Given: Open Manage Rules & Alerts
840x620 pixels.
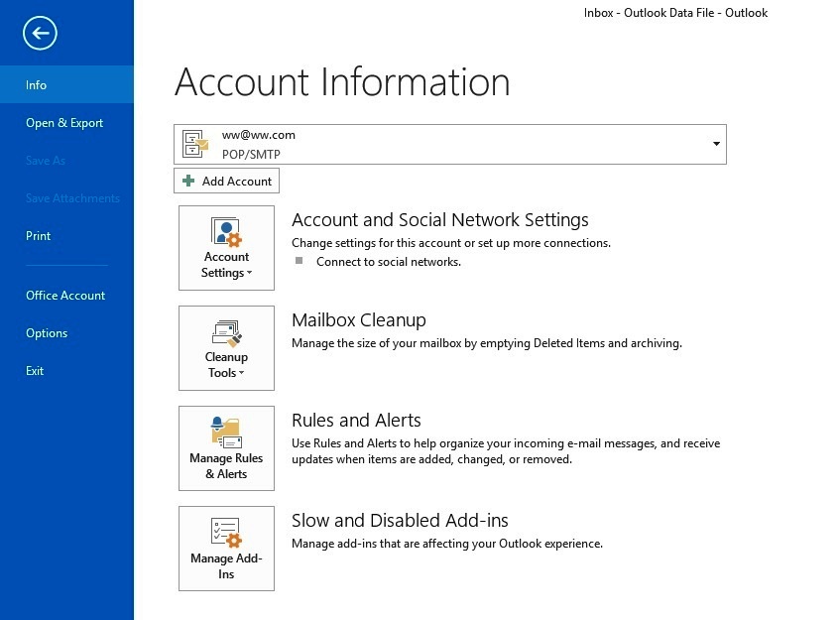Looking at the screenshot, I should pos(226,448).
